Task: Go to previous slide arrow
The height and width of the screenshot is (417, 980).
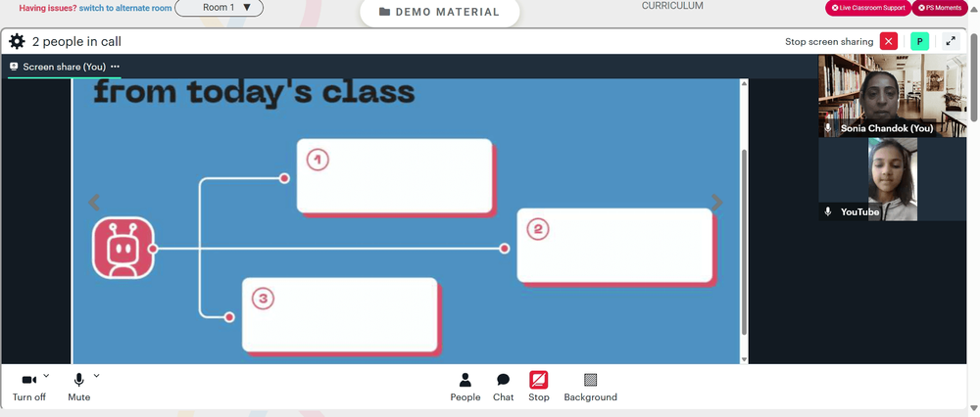Action: [94, 203]
